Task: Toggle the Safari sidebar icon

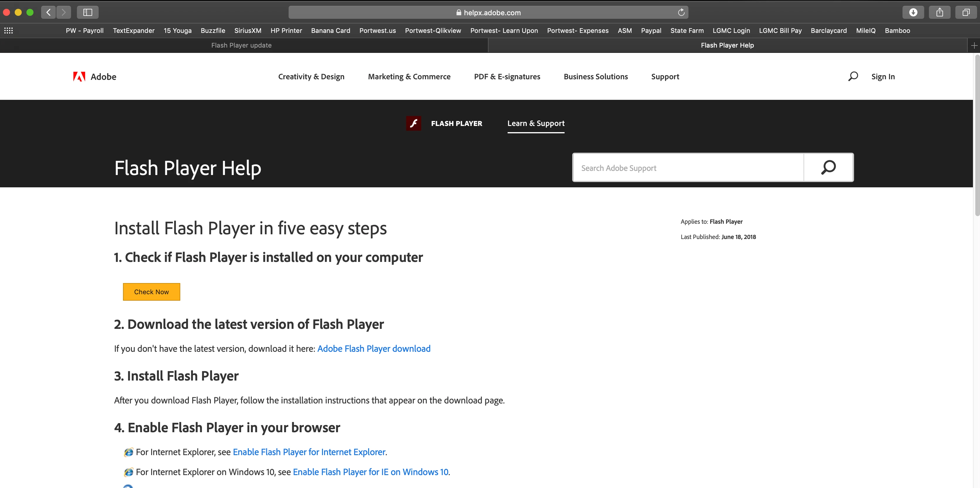Action: [x=87, y=13]
